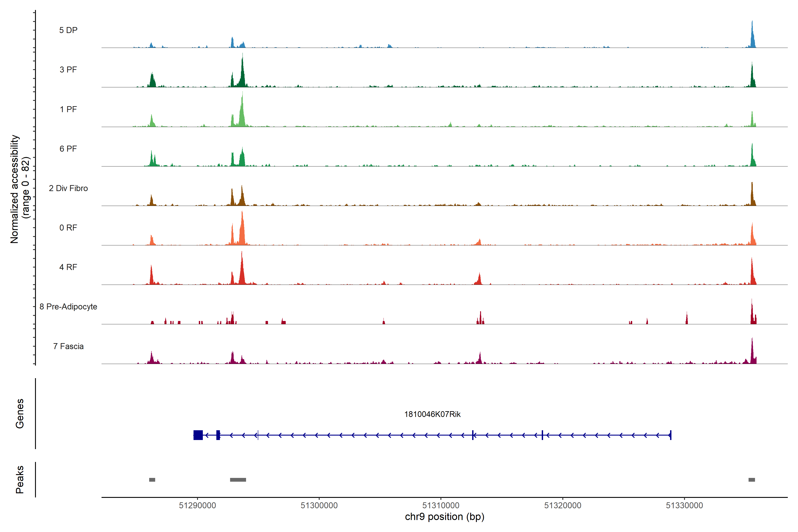The width and height of the screenshot is (798, 532).
Task: Click the 5 DP track label
Action: pyautogui.click(x=68, y=30)
